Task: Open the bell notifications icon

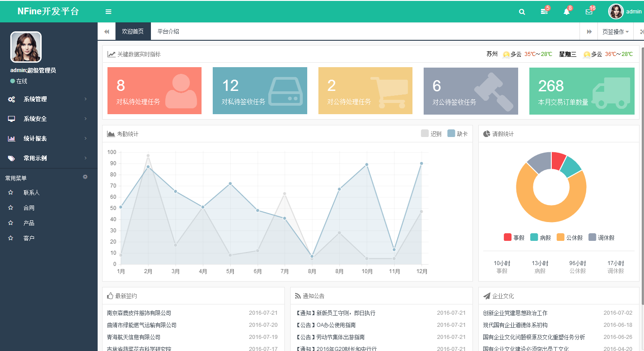Action: coord(567,12)
